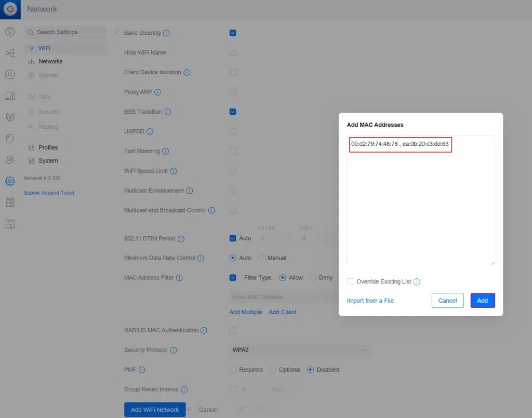Open the System Log sidebar icon
This screenshot has width=532, height=418.
pos(10,203)
